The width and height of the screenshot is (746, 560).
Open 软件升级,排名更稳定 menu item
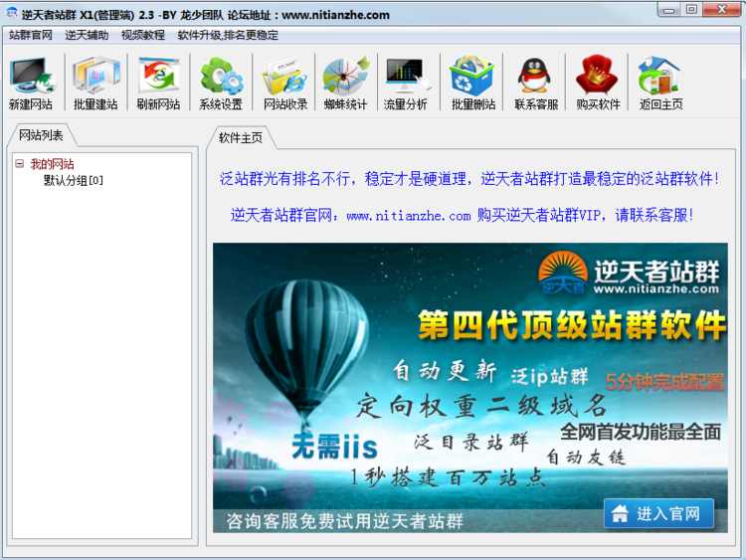point(228,35)
